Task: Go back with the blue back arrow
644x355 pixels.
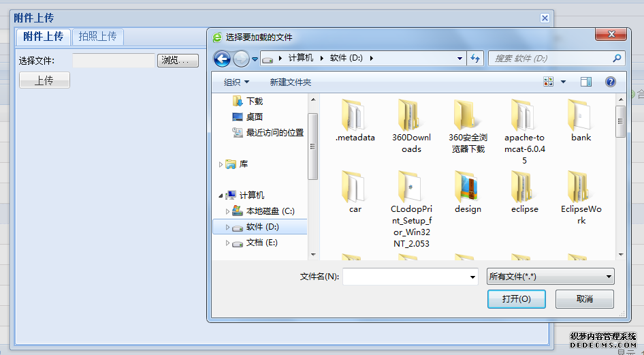Action: (222, 59)
